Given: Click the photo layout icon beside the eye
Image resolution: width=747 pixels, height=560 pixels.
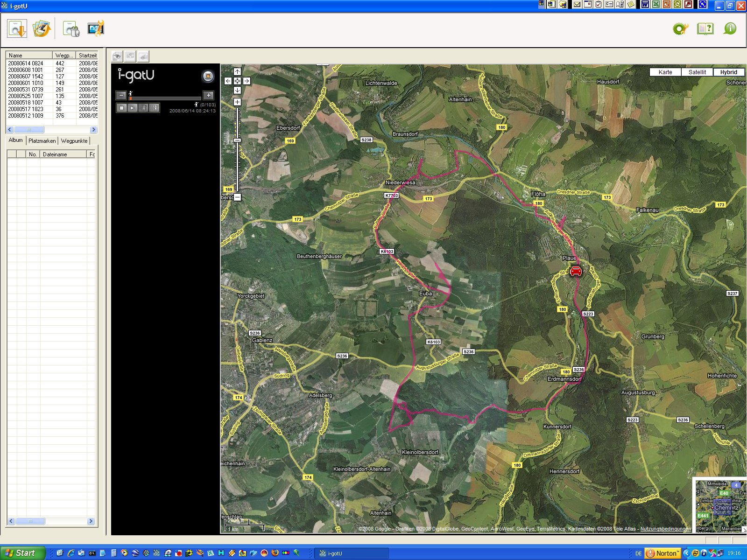Looking at the screenshot, I should pos(130,56).
